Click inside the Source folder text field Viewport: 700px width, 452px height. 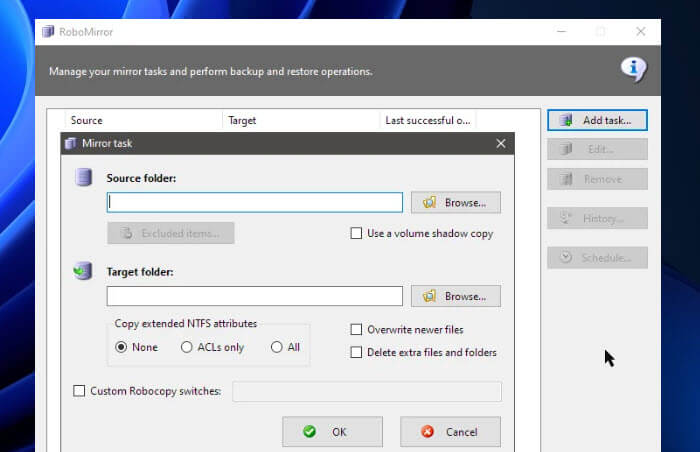[255, 203]
